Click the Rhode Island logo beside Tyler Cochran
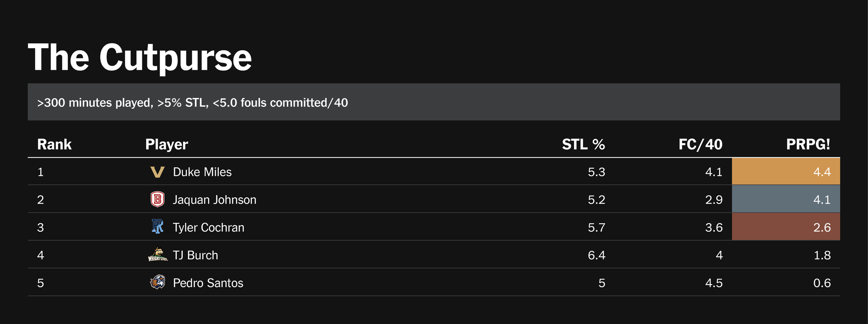Image resolution: width=868 pixels, height=324 pixels. coord(157,227)
